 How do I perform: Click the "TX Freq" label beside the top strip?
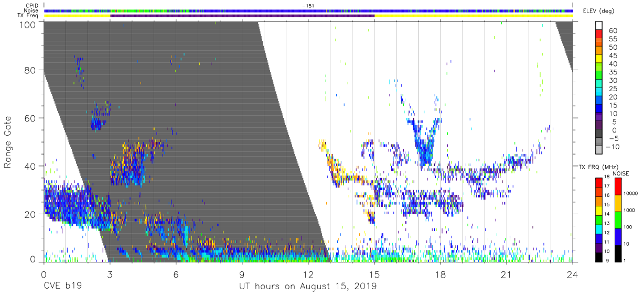[x=29, y=16]
